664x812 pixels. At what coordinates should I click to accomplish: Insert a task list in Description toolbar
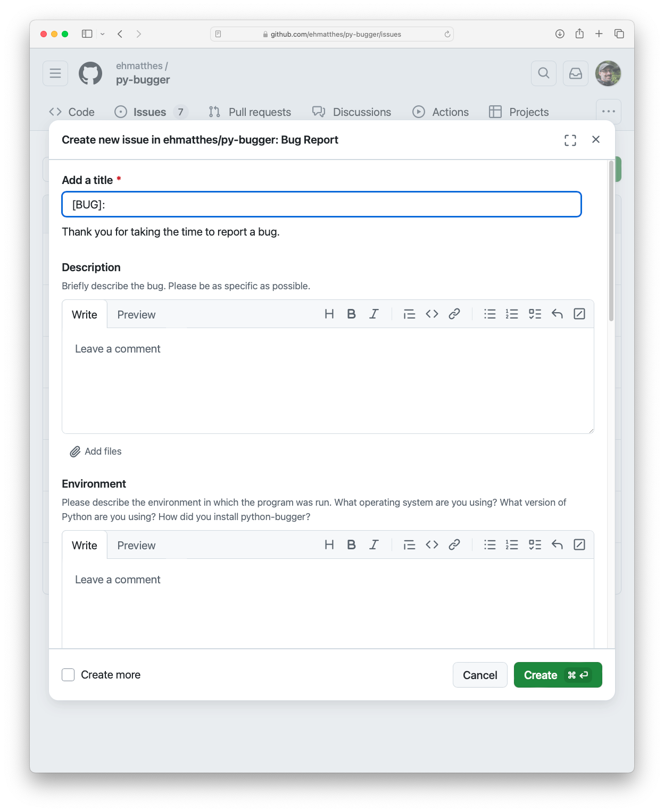535,314
